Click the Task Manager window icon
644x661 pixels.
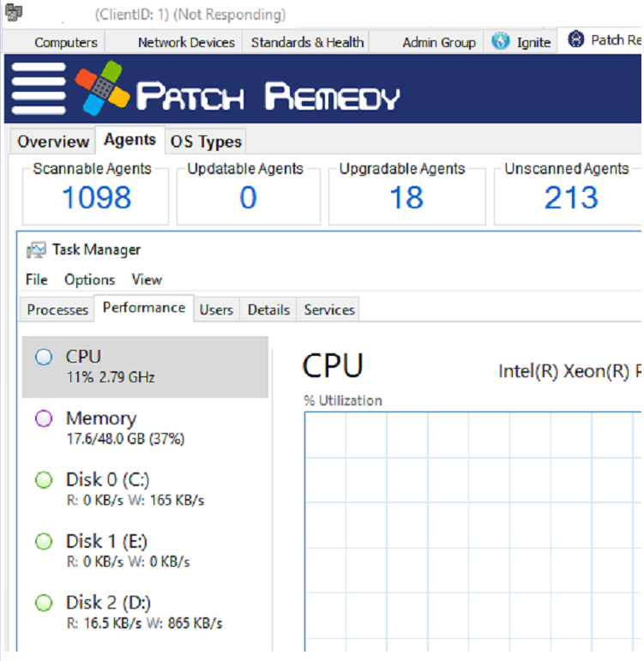pyautogui.click(x=36, y=250)
